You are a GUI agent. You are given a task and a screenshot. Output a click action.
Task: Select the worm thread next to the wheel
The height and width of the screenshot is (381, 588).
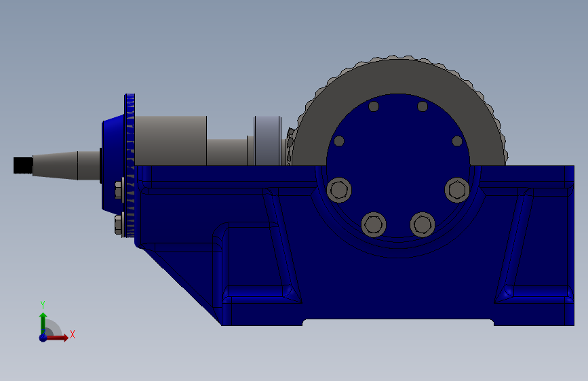(x=289, y=146)
